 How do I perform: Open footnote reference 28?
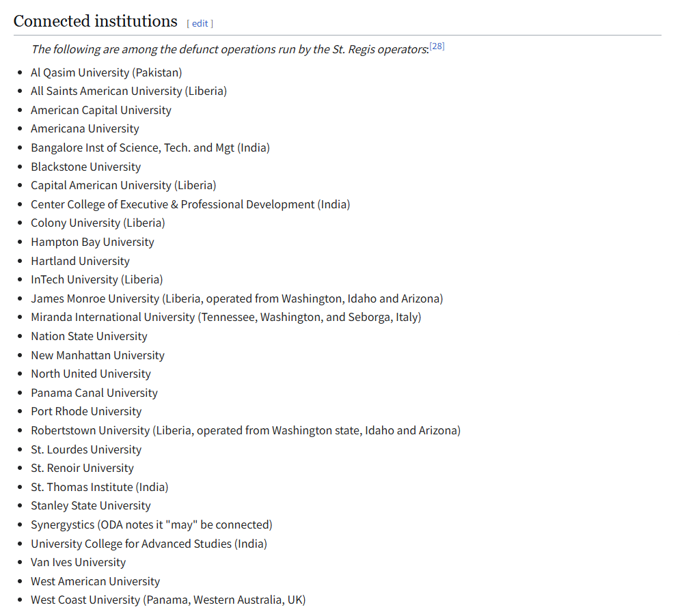pyautogui.click(x=437, y=46)
